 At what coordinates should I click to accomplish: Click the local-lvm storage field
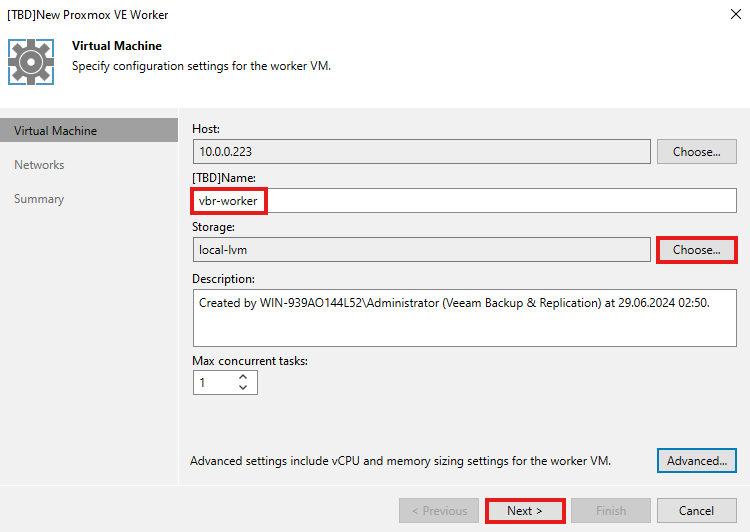tap(421, 250)
